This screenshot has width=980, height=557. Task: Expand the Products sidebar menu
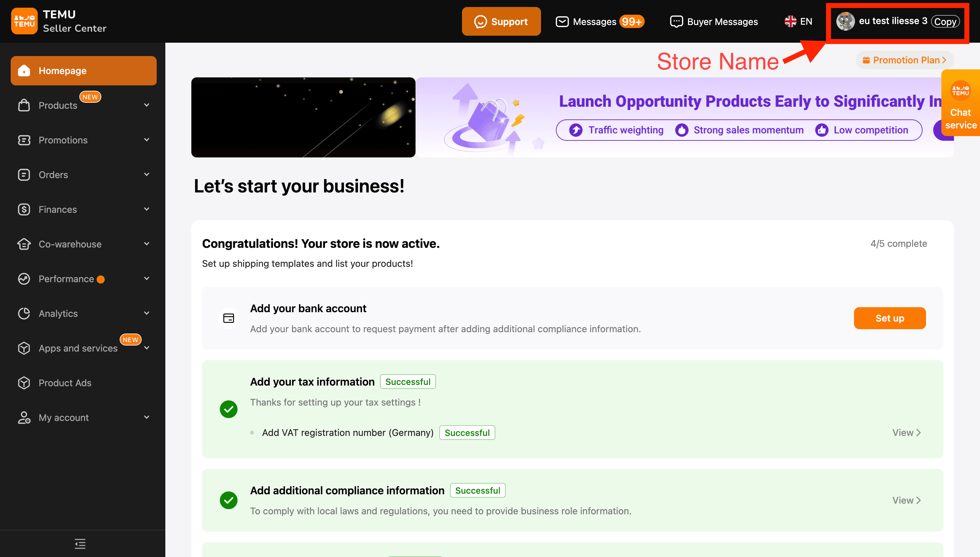point(58,105)
